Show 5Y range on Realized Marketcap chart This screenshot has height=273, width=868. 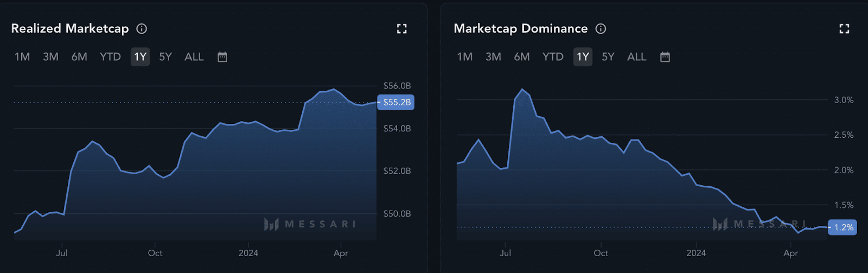click(165, 57)
